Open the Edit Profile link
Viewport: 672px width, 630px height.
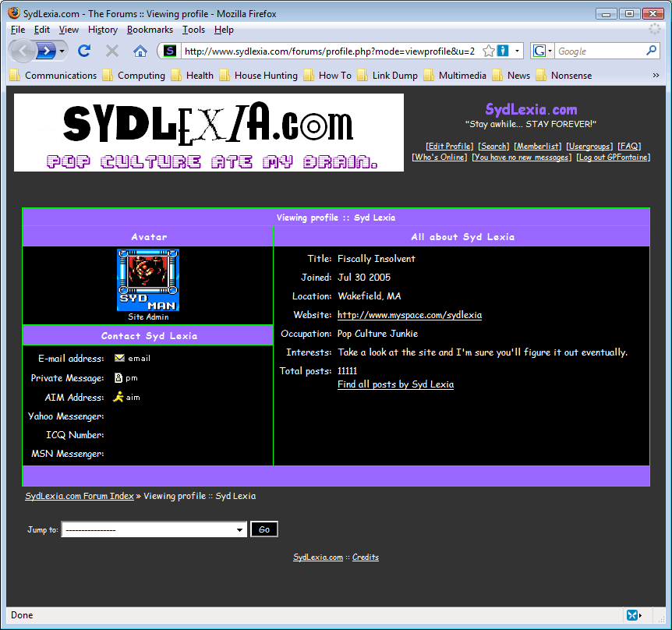(450, 146)
